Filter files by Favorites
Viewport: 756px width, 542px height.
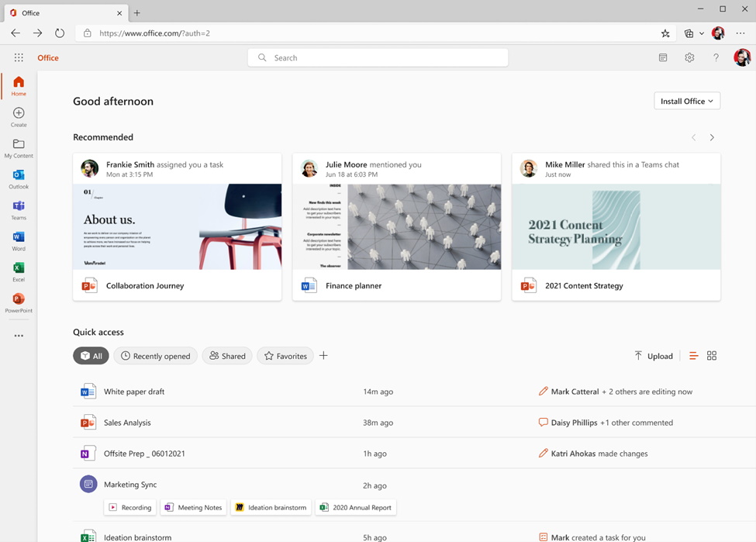(285, 356)
